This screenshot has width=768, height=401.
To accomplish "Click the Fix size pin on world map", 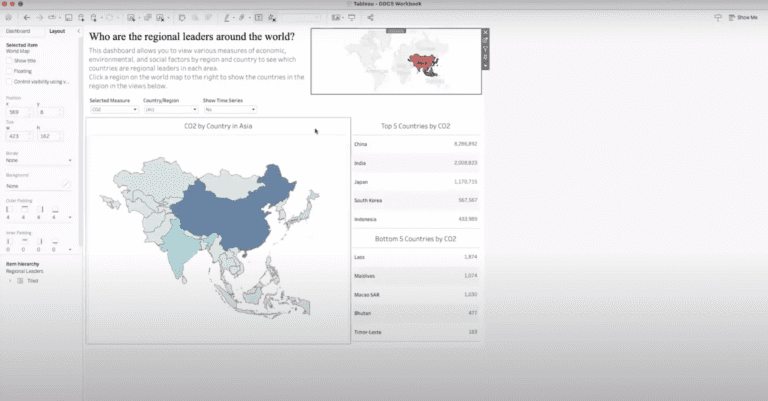I will 485,57.
